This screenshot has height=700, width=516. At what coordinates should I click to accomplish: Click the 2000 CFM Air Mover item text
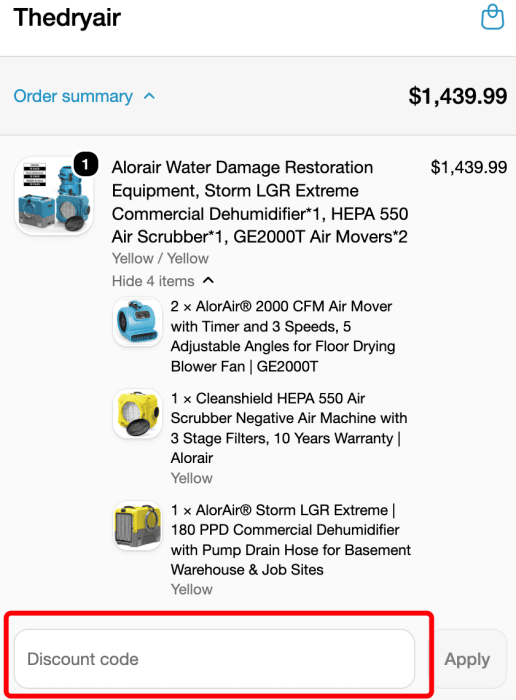point(283,336)
